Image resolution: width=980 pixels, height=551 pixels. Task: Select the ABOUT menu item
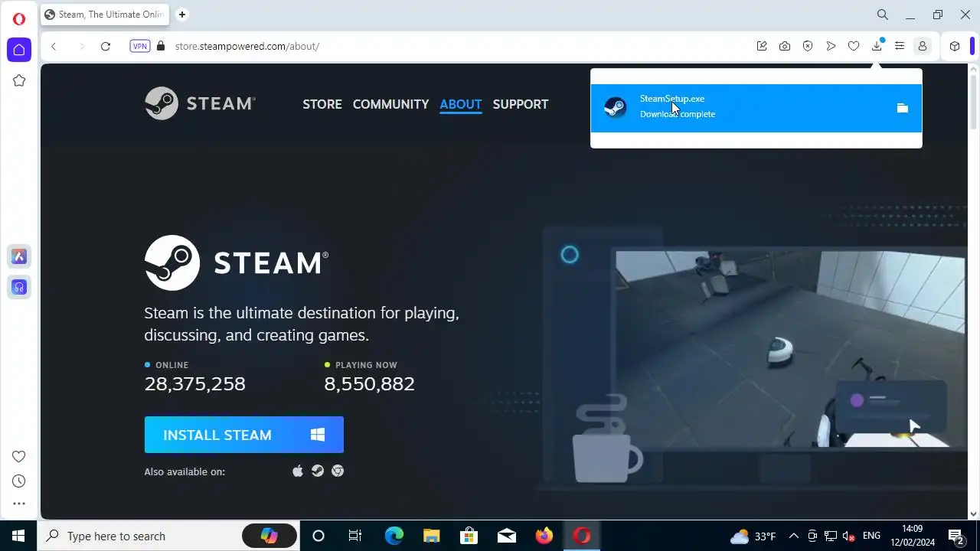click(461, 104)
